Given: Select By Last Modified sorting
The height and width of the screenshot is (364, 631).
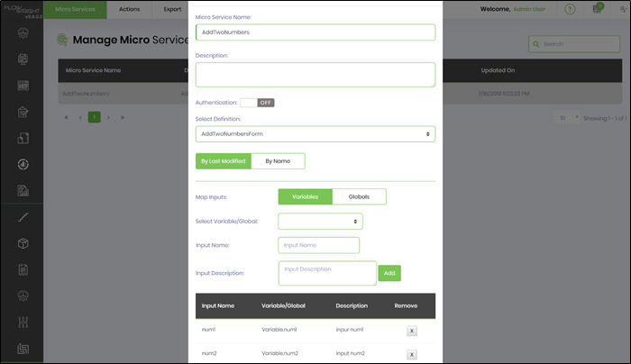Looking at the screenshot, I should [224, 161].
